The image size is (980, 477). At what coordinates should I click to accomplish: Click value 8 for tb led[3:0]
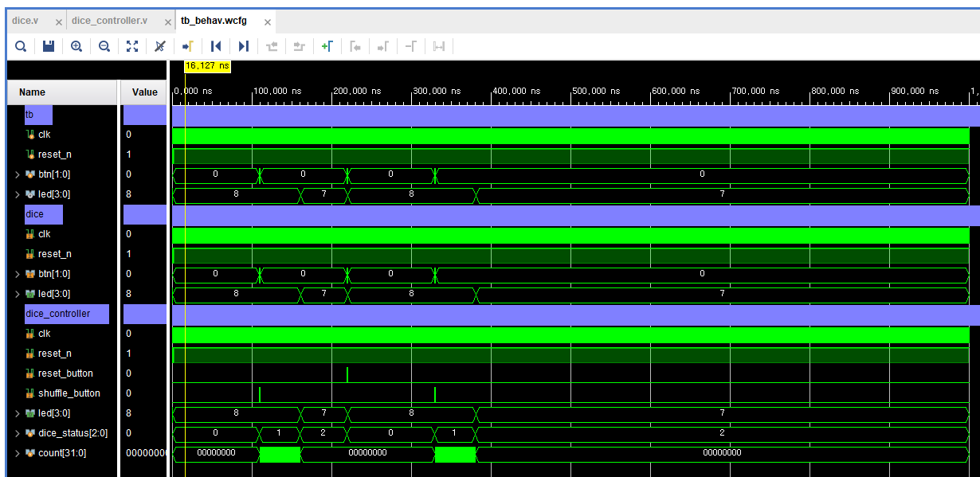tap(129, 194)
